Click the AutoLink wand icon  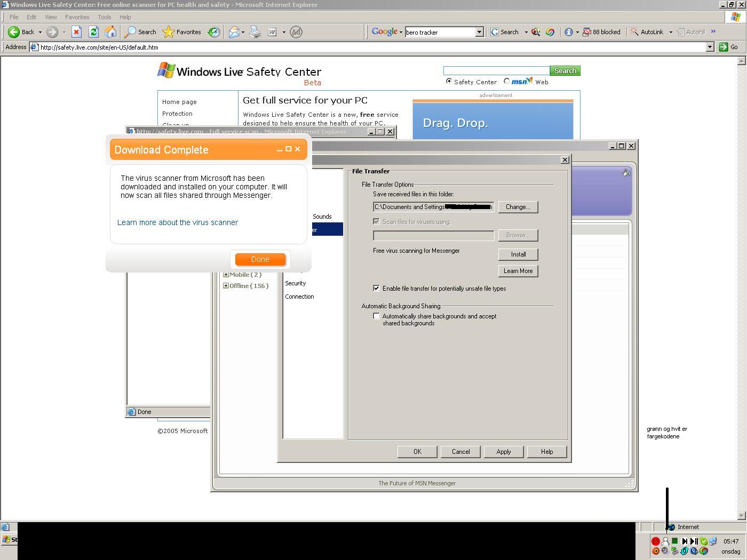(x=634, y=32)
